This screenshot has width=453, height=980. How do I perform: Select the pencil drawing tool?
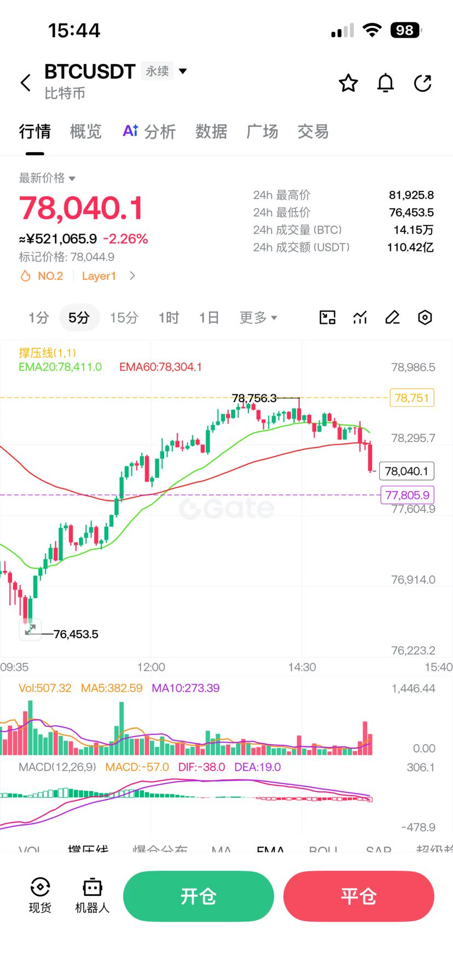pyautogui.click(x=392, y=317)
